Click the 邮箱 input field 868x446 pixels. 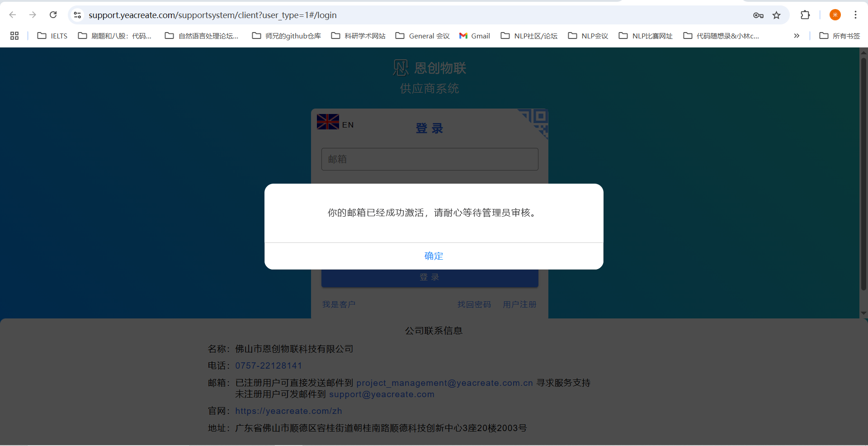(x=429, y=159)
